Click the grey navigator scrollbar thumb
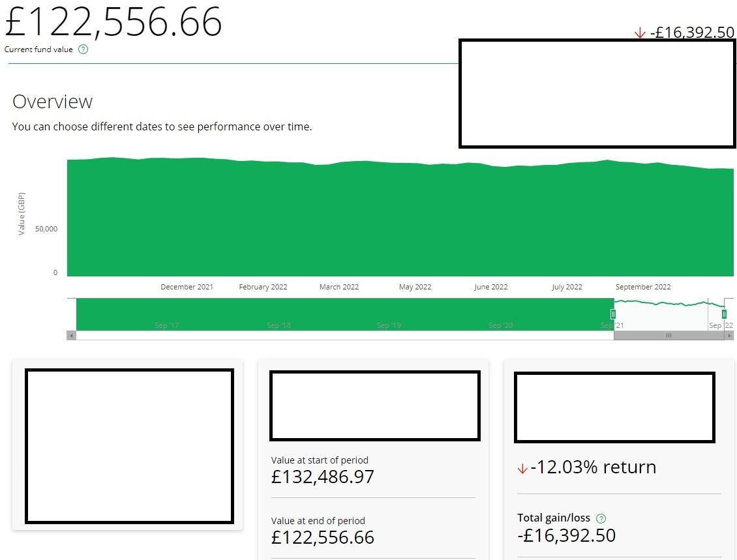 (x=668, y=336)
